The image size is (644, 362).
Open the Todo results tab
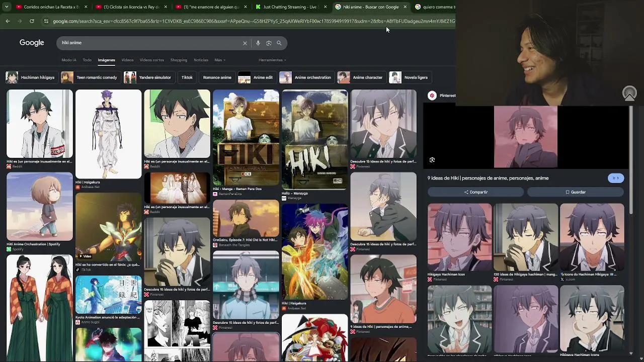[87, 60]
